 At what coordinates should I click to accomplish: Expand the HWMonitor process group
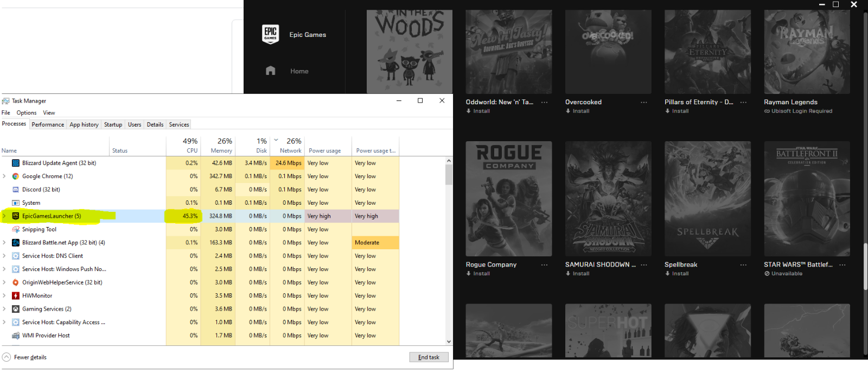click(x=4, y=295)
